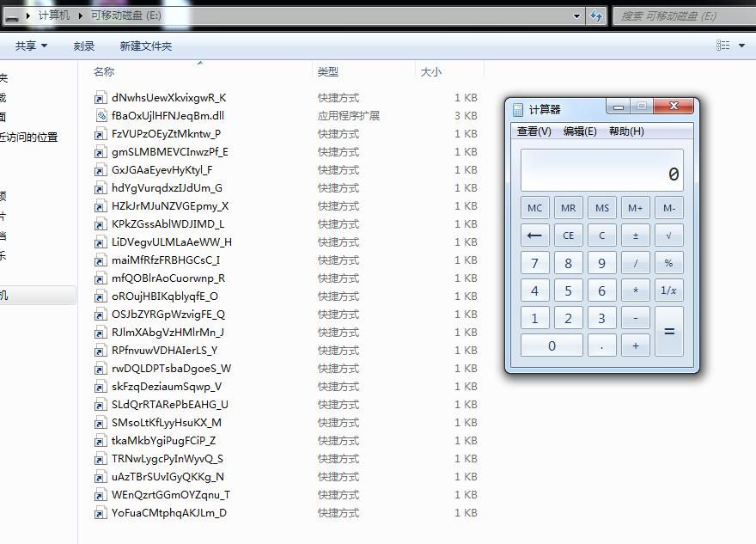Expand the 共享 dropdown menu
The width and height of the screenshot is (756, 544).
(x=31, y=46)
